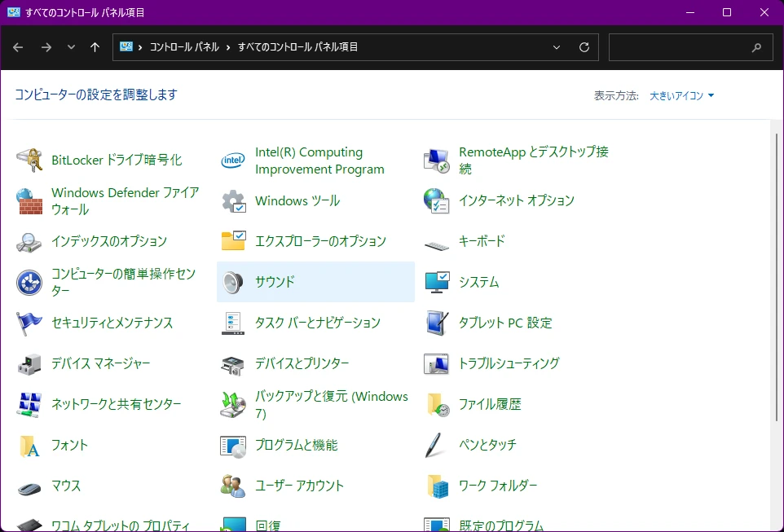Open the 大きいアイコン view dropdown
The width and height of the screenshot is (784, 532).
(x=681, y=95)
